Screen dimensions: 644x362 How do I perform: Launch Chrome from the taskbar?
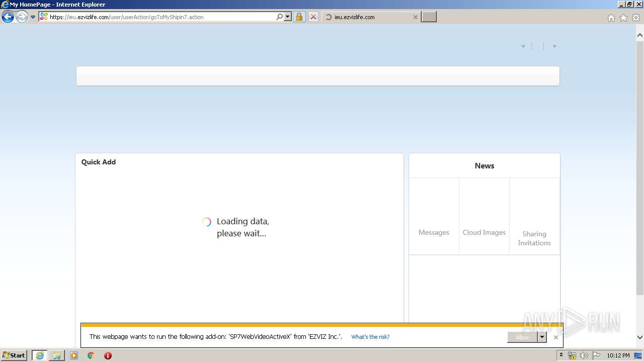pos(91,355)
